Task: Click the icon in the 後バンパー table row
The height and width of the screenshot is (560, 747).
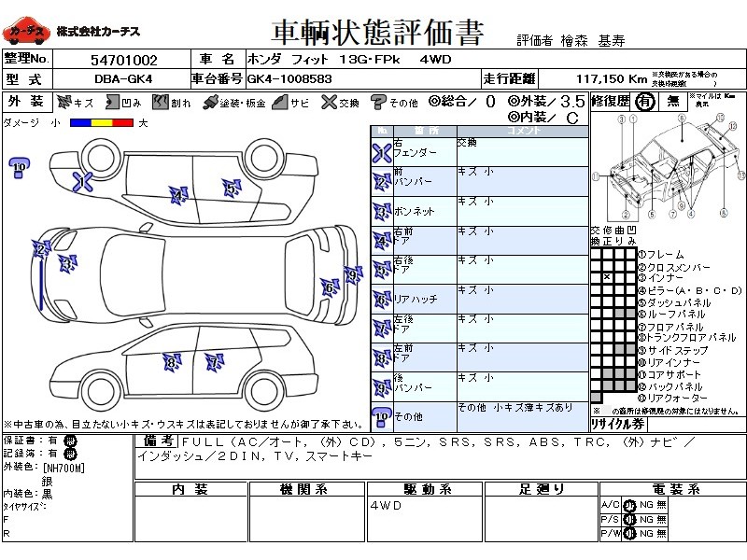Action: point(382,387)
